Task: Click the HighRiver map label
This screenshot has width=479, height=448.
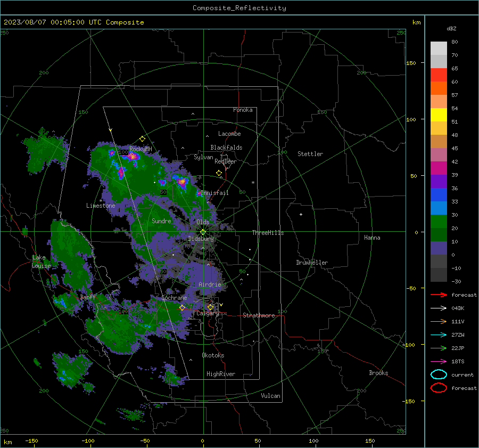Action: tap(221, 374)
